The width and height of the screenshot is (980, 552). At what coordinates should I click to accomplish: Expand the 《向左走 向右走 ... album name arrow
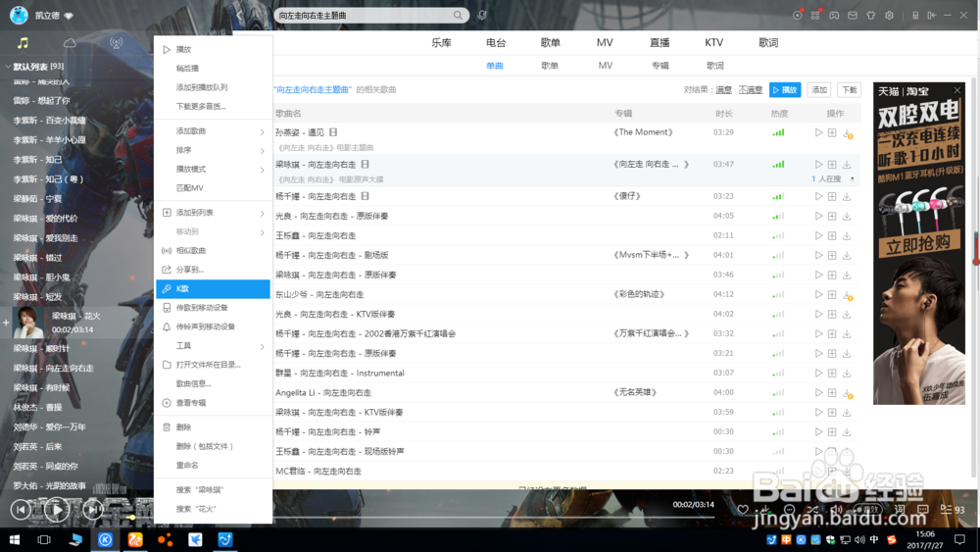(686, 165)
